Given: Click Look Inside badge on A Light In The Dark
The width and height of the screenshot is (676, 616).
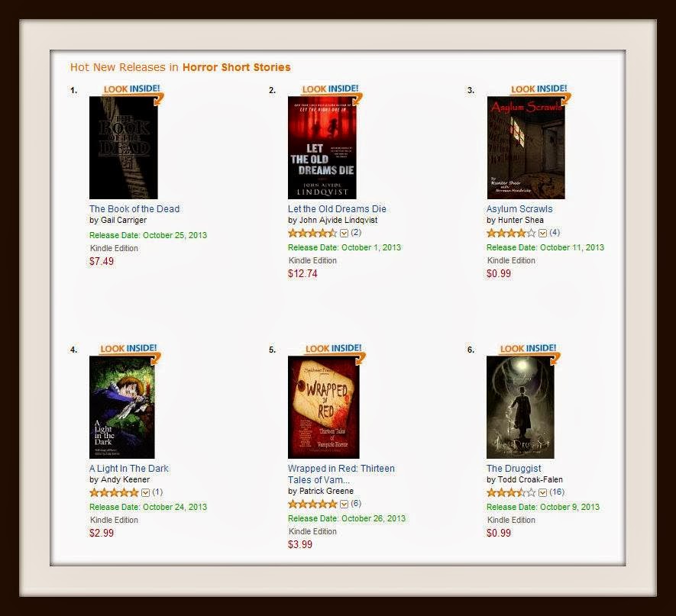Looking at the screenshot, I should point(130,351).
